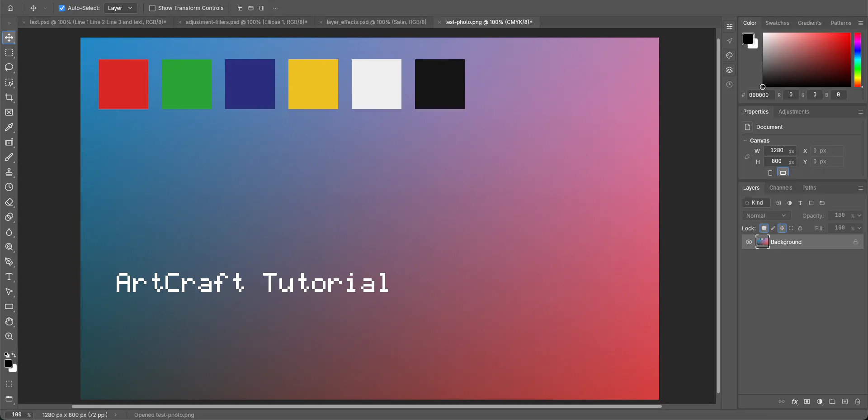Open the Paths tab
The height and width of the screenshot is (420, 868).
tap(809, 188)
